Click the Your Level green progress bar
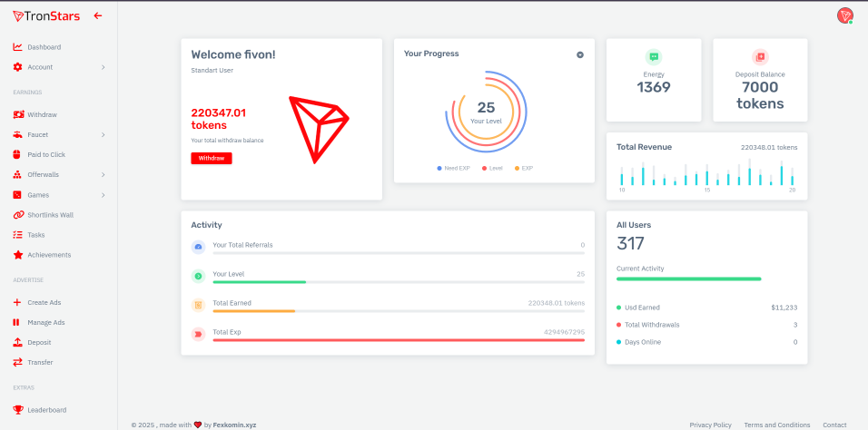The height and width of the screenshot is (430, 868). point(259,282)
